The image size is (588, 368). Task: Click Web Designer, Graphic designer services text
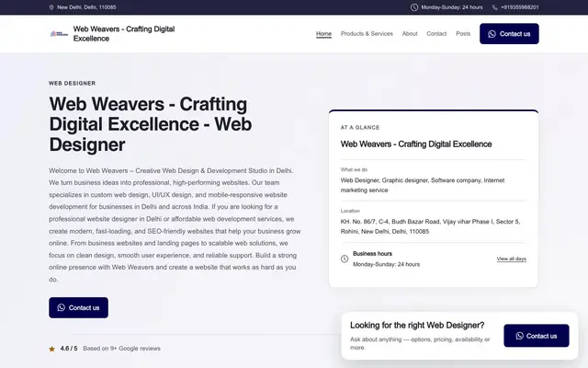pyautogui.click(x=423, y=185)
